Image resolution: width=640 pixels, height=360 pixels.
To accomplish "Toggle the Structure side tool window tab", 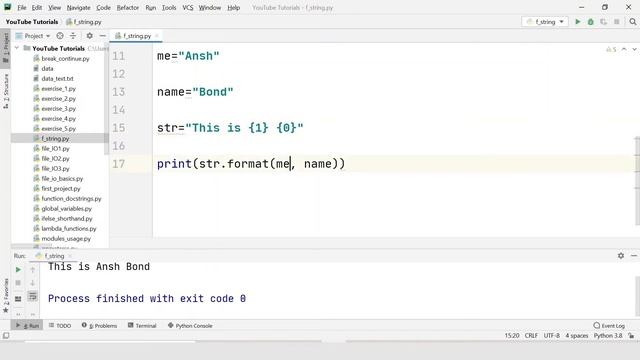I will pos(6,91).
